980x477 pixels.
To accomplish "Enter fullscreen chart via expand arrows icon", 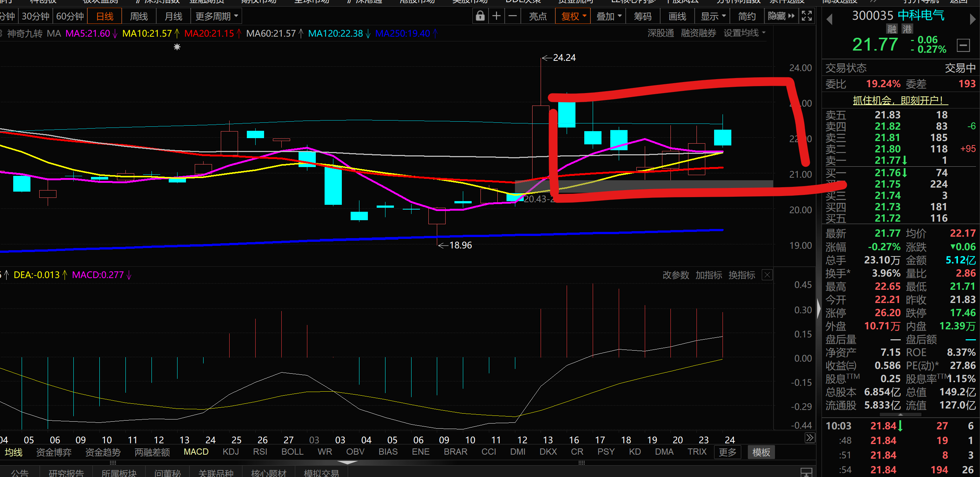I will pos(807,16).
